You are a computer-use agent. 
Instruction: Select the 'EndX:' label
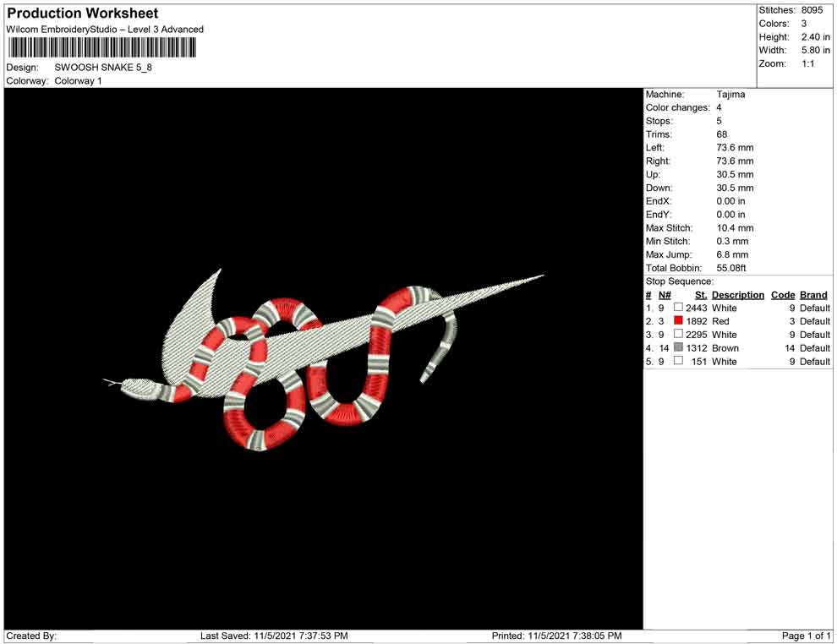(x=659, y=201)
